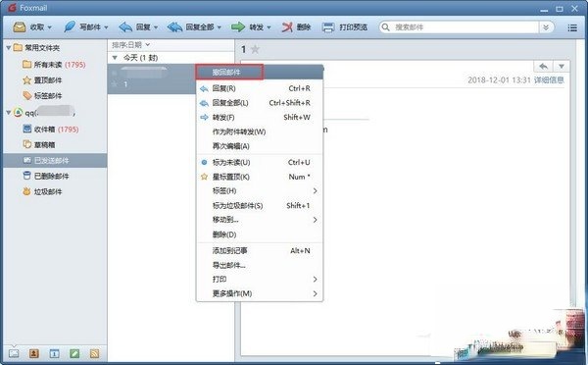The height and width of the screenshot is (365, 588).
Task: Open the 垃圾邮件 junk folder
Action: pyautogui.click(x=42, y=191)
